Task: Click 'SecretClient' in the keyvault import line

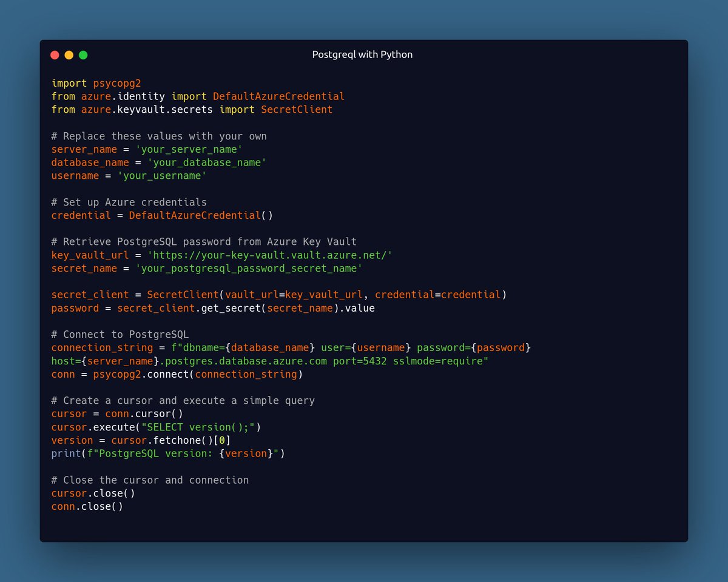Action: pos(297,110)
